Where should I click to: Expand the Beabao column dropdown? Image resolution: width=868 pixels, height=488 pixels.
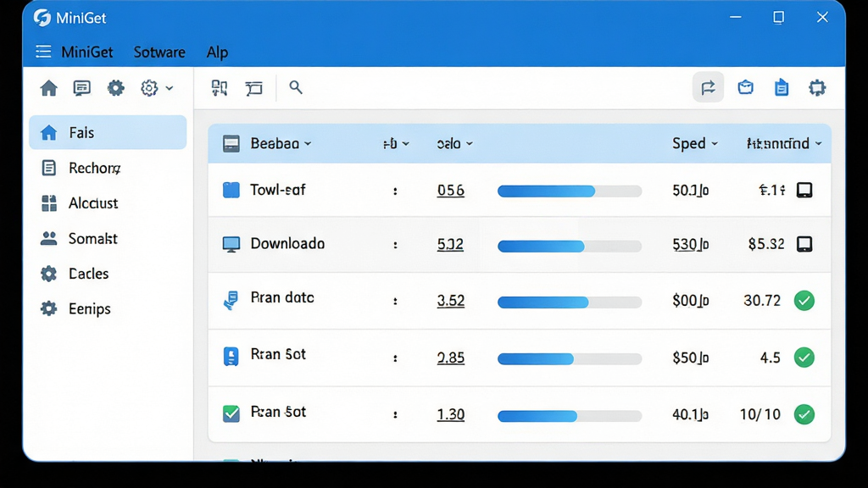[x=308, y=144]
